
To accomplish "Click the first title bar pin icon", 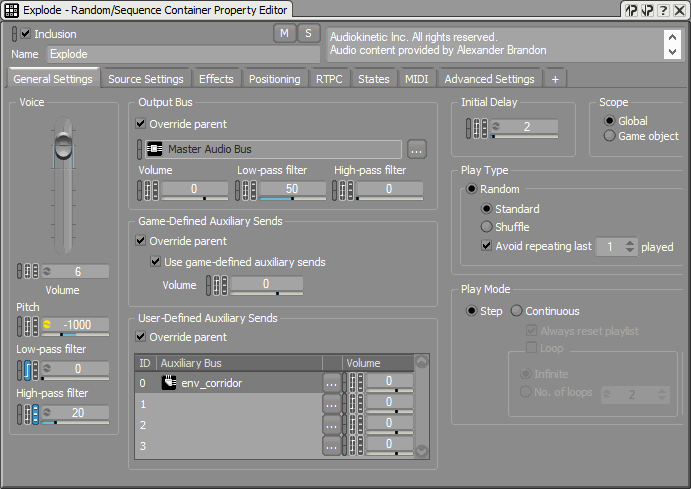I will point(632,10).
